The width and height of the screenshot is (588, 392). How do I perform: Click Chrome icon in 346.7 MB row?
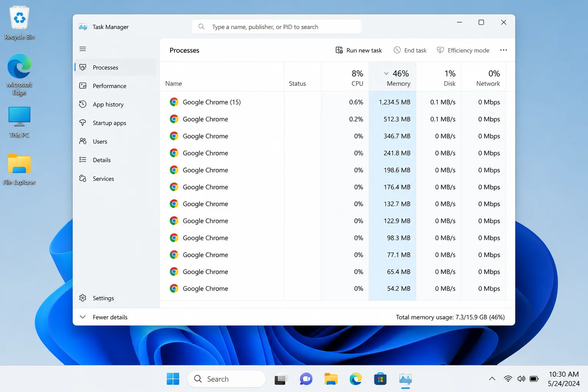click(x=174, y=136)
